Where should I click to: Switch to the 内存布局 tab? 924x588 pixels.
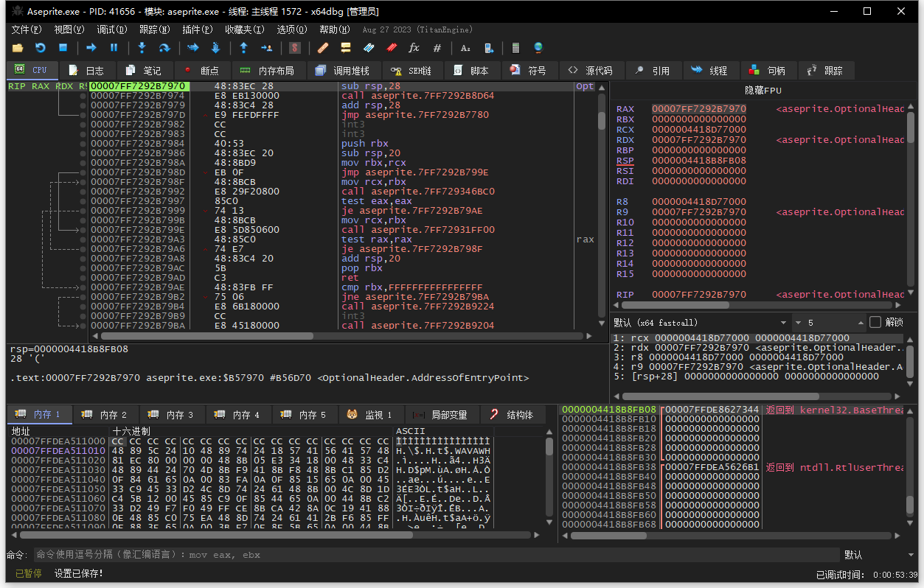(x=268, y=71)
